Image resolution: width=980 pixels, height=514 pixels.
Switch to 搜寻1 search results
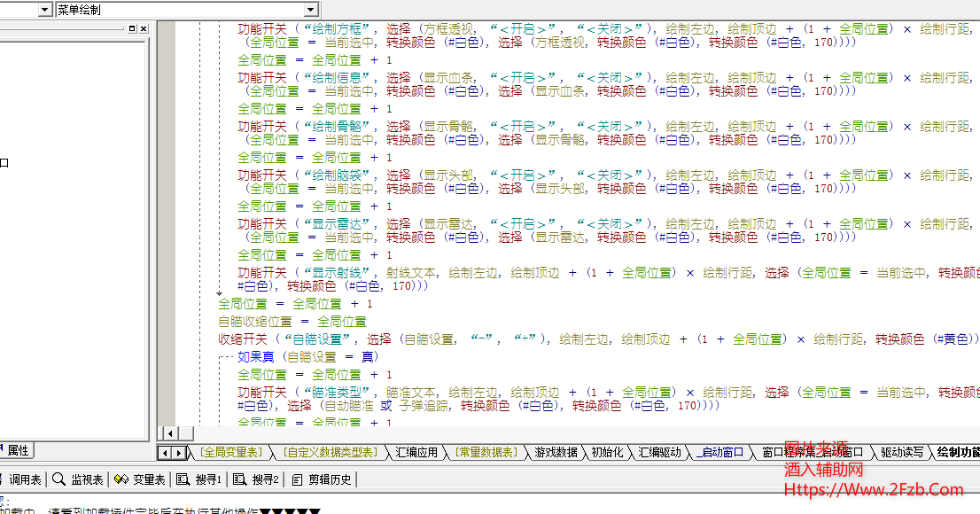point(198,479)
